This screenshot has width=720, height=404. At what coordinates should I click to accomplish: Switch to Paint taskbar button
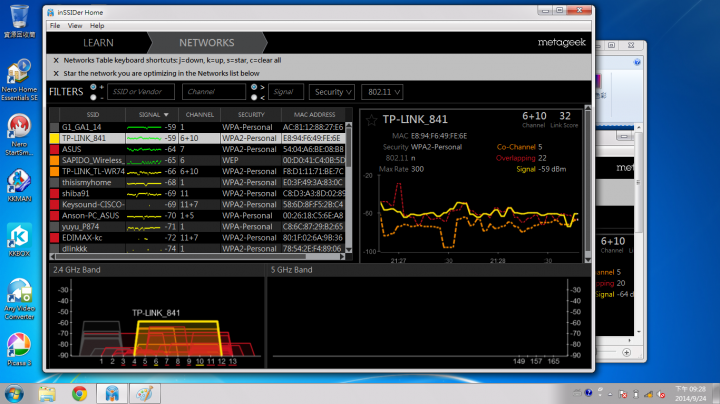pos(145,394)
